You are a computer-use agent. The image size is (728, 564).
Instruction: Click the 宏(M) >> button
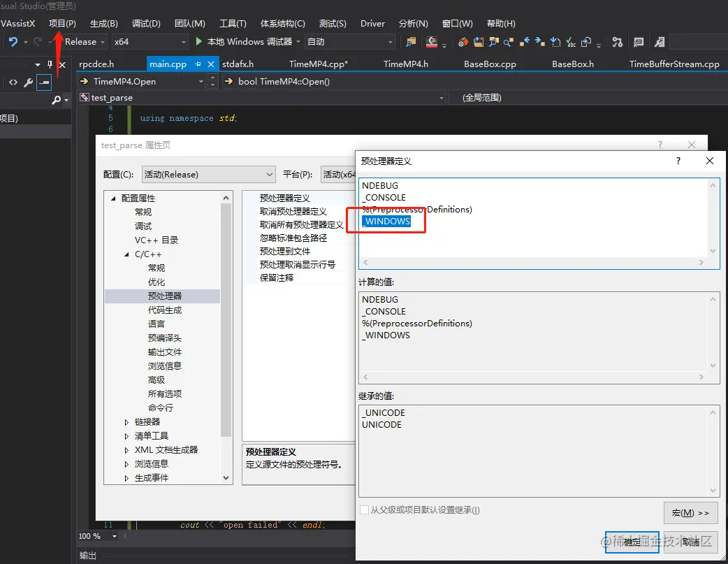pos(690,512)
